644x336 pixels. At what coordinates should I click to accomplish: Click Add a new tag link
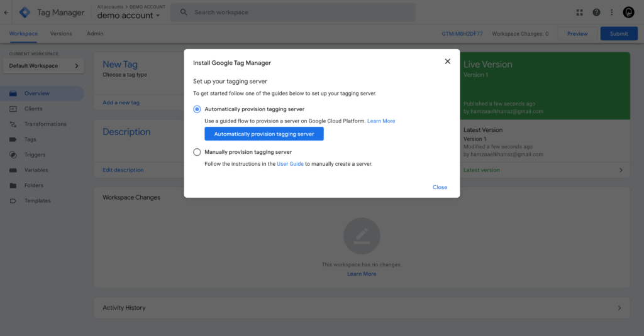pos(121,102)
